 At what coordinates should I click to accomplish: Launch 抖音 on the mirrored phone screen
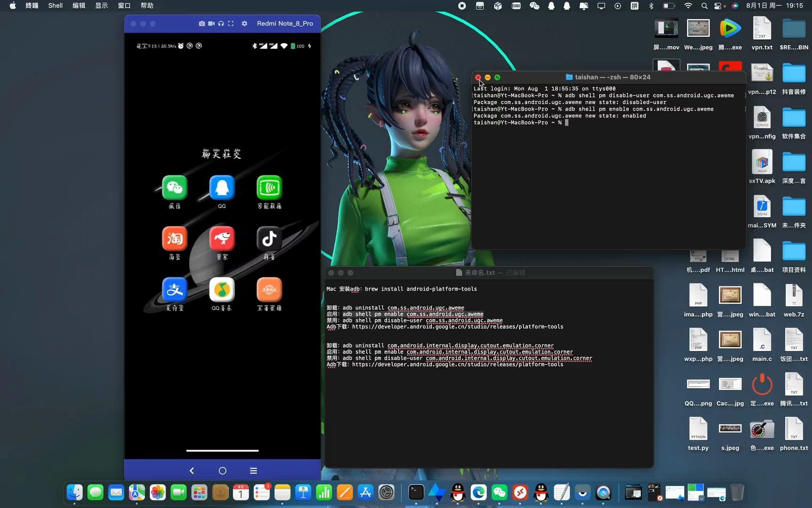tap(269, 239)
